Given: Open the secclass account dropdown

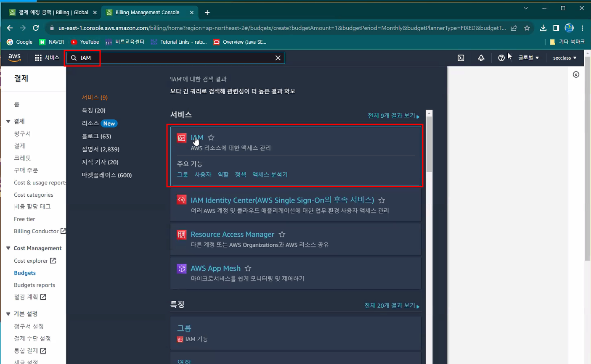Looking at the screenshot, I should point(564,58).
